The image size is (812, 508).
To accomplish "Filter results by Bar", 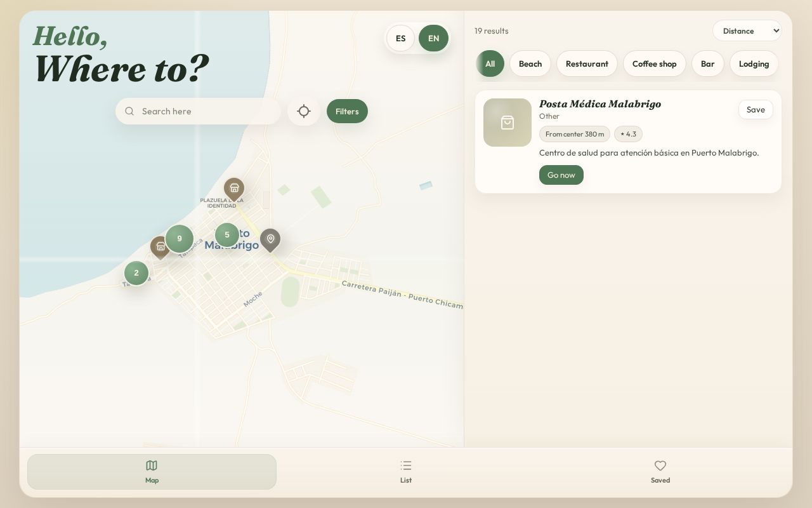I will pyautogui.click(x=708, y=63).
